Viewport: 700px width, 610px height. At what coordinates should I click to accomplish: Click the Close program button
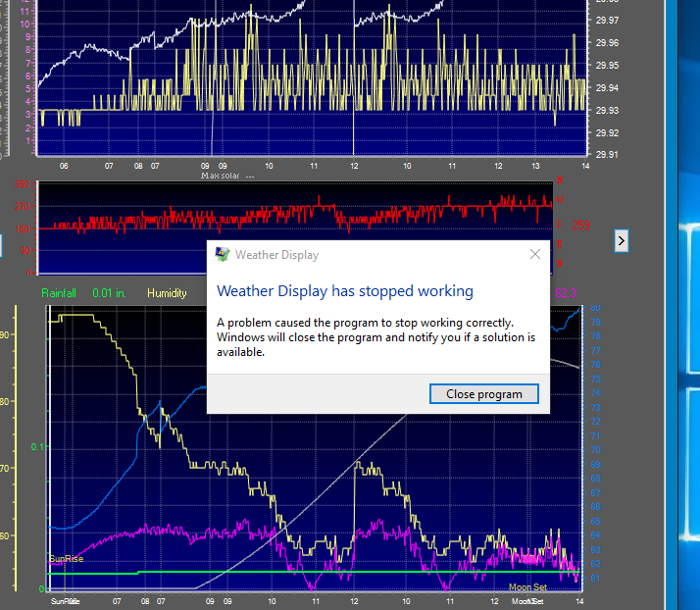click(x=484, y=394)
